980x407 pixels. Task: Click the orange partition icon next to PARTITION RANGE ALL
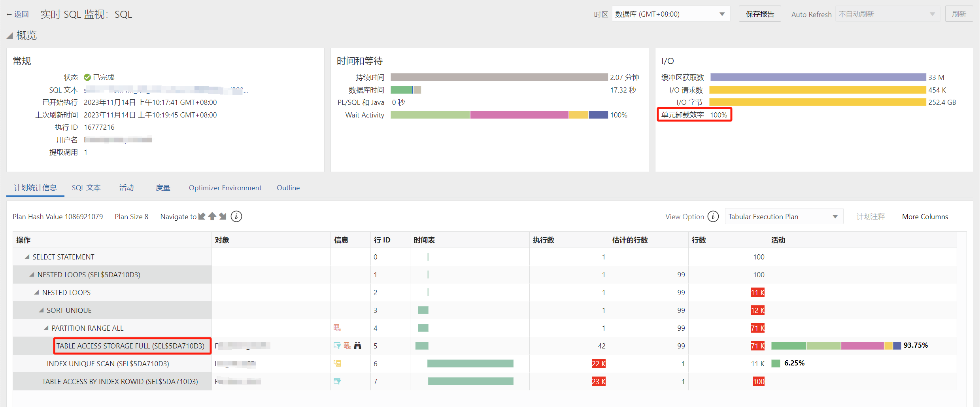click(337, 327)
